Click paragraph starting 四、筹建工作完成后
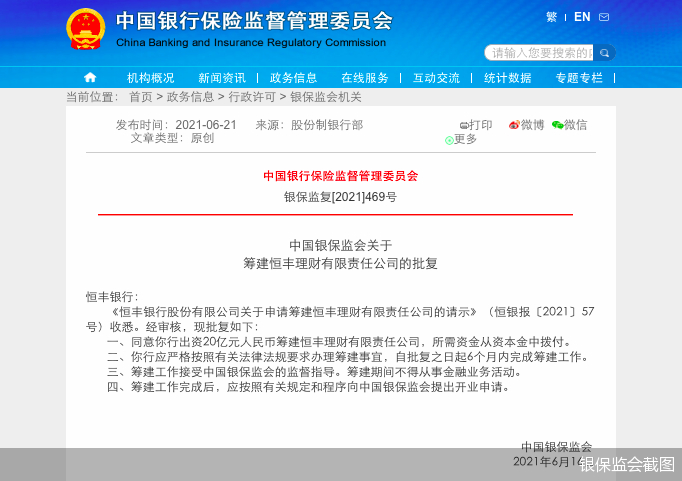 [308, 387]
